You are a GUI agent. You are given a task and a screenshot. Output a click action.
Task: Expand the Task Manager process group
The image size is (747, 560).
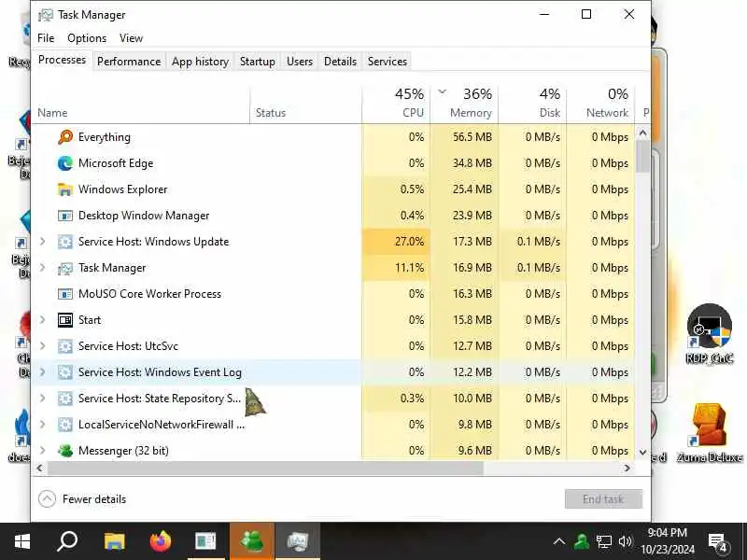tap(42, 268)
